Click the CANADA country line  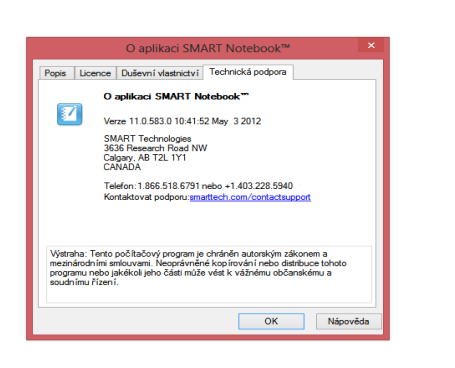click(122, 167)
